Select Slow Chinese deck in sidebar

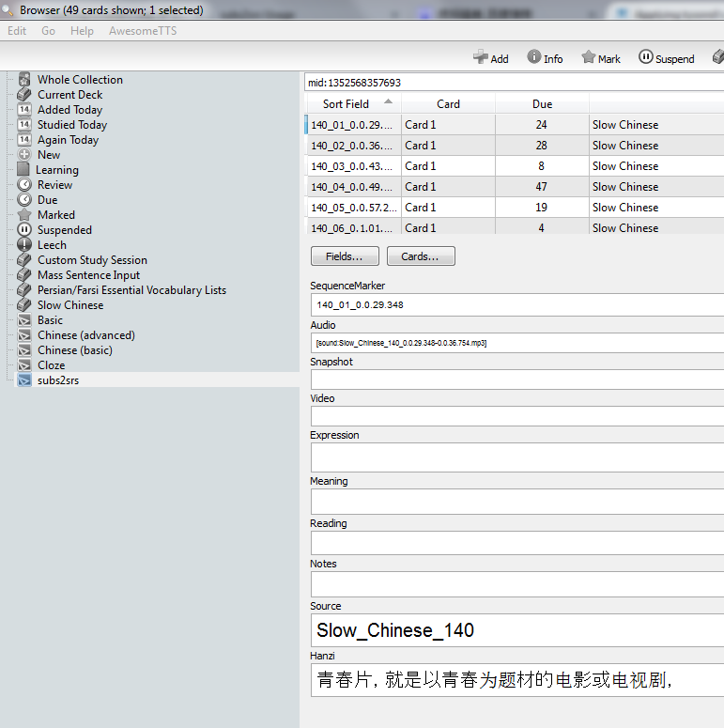(69, 305)
